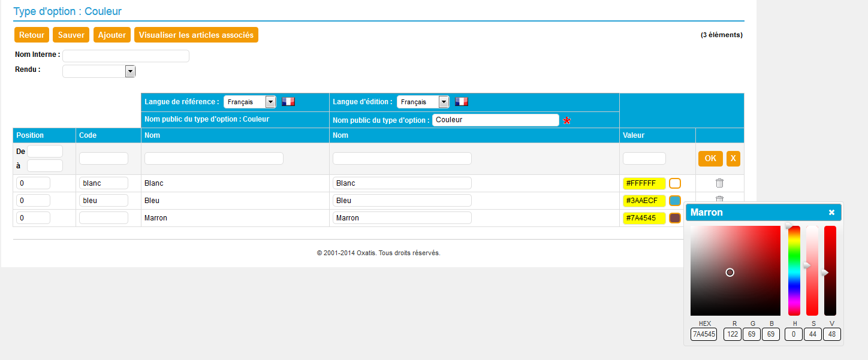Click the Ajouter button
The width and height of the screenshot is (868, 360).
pyautogui.click(x=112, y=35)
